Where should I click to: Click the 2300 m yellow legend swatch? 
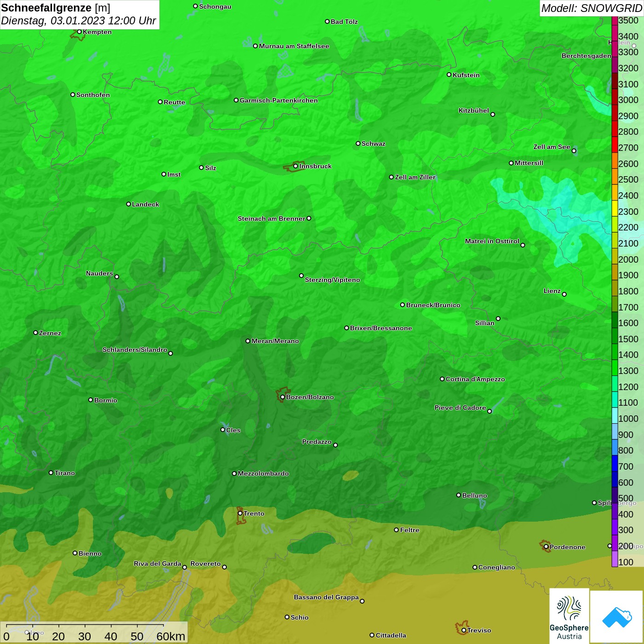(615, 208)
